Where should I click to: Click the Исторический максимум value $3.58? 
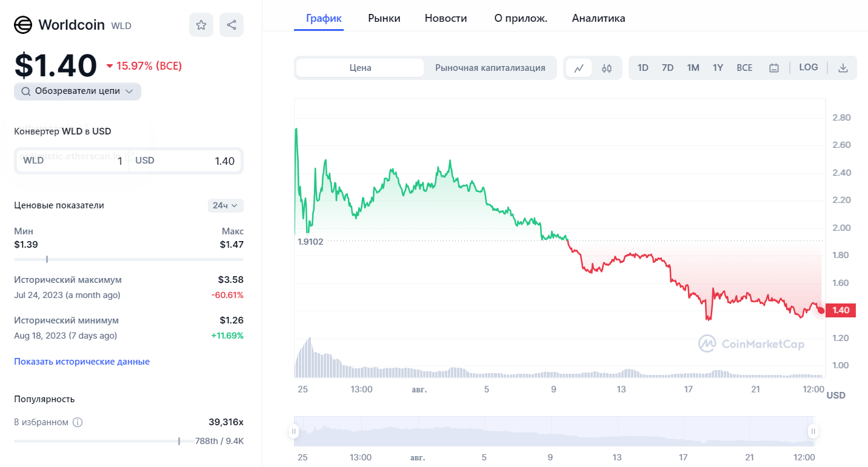click(231, 280)
